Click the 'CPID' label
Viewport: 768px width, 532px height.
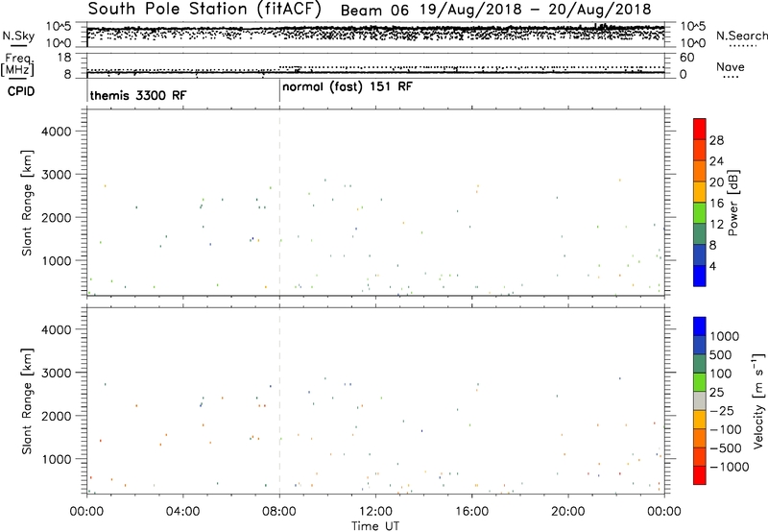pyautogui.click(x=21, y=91)
